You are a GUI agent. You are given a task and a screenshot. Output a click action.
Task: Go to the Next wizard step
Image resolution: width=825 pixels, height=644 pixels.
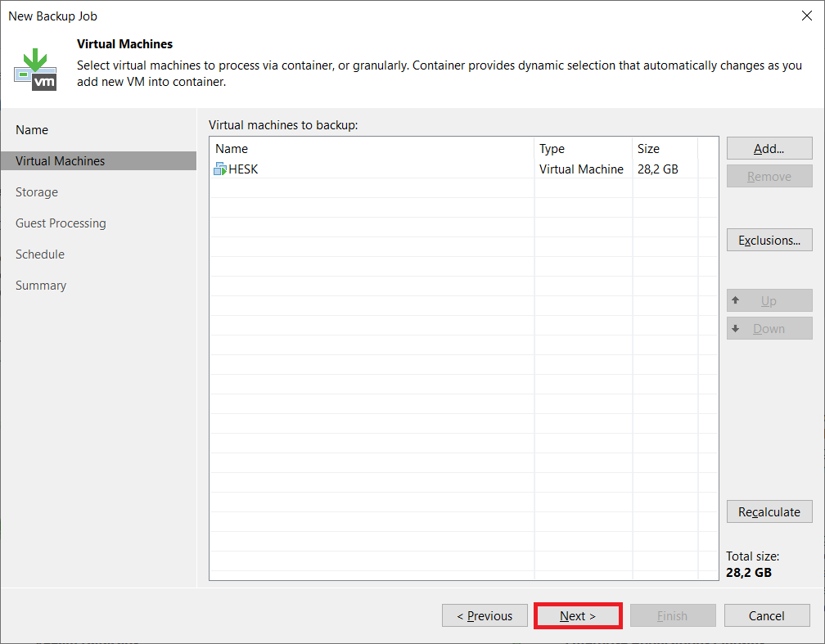pyautogui.click(x=578, y=615)
